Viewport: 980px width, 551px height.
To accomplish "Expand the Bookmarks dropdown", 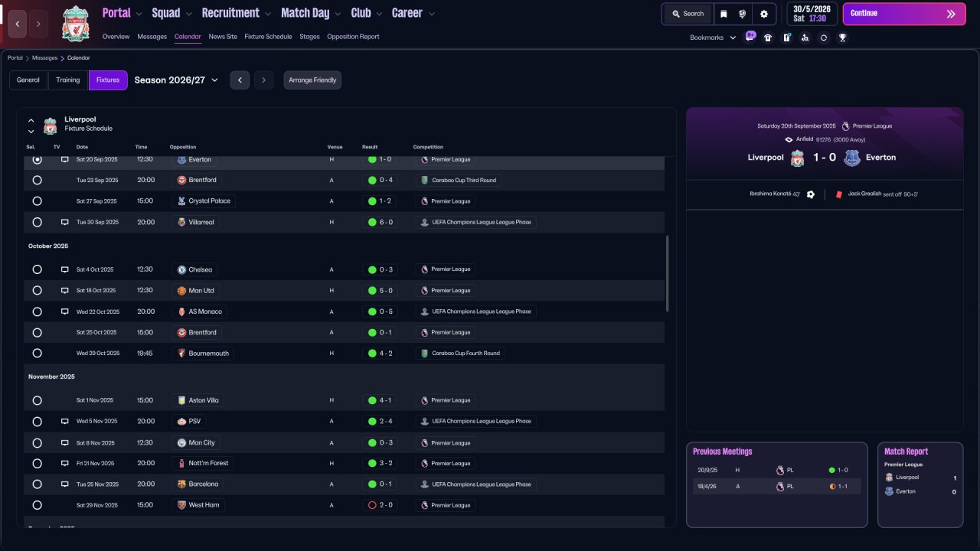I will 713,37.
